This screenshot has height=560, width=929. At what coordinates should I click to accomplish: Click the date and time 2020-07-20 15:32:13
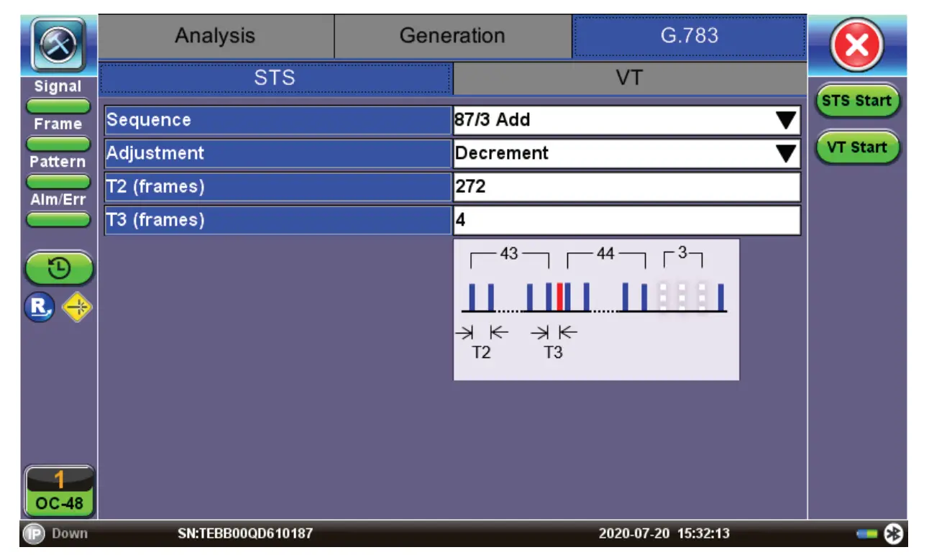(x=664, y=533)
